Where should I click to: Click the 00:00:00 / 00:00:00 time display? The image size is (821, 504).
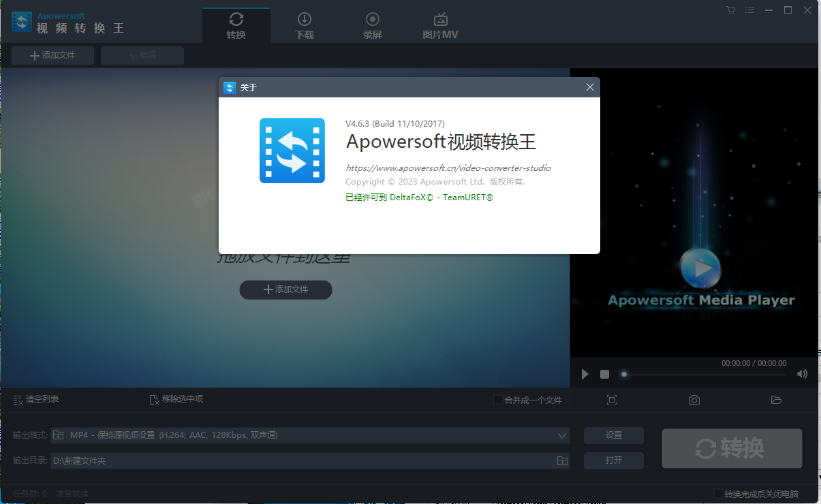(x=754, y=363)
